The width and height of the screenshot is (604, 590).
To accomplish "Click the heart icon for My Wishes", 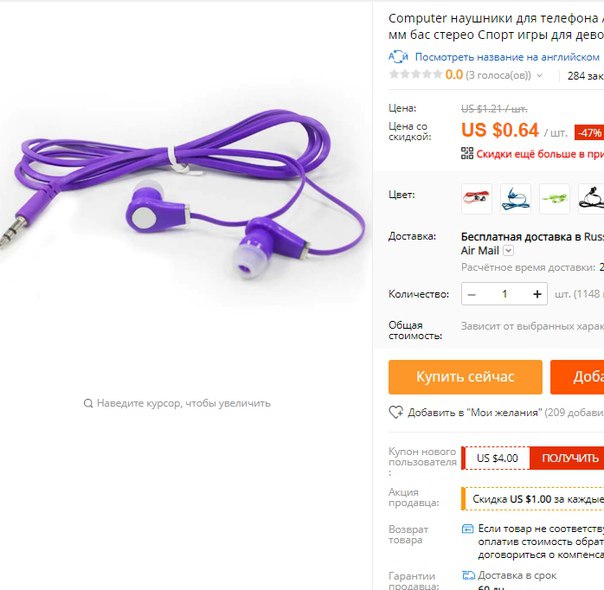I will (x=396, y=412).
